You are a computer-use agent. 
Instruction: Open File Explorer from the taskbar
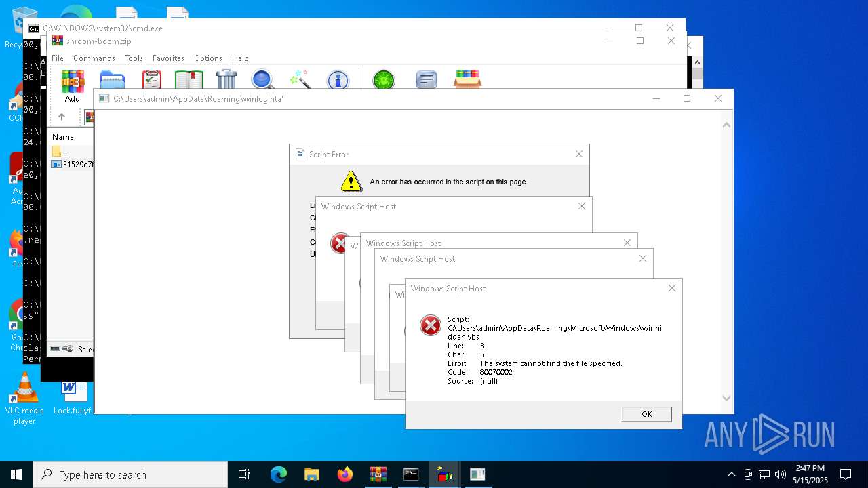click(x=311, y=474)
